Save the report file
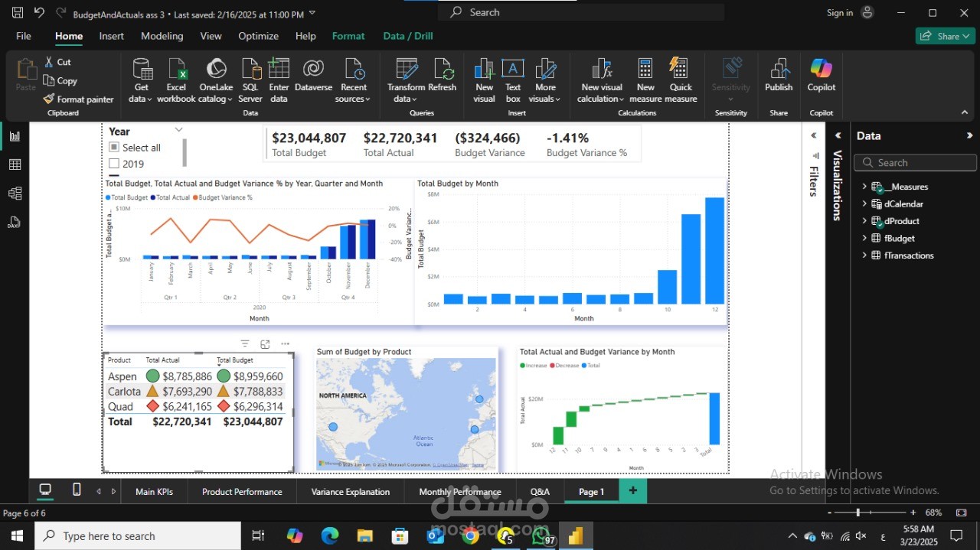Viewport: 980px width, 550px height. tap(17, 13)
